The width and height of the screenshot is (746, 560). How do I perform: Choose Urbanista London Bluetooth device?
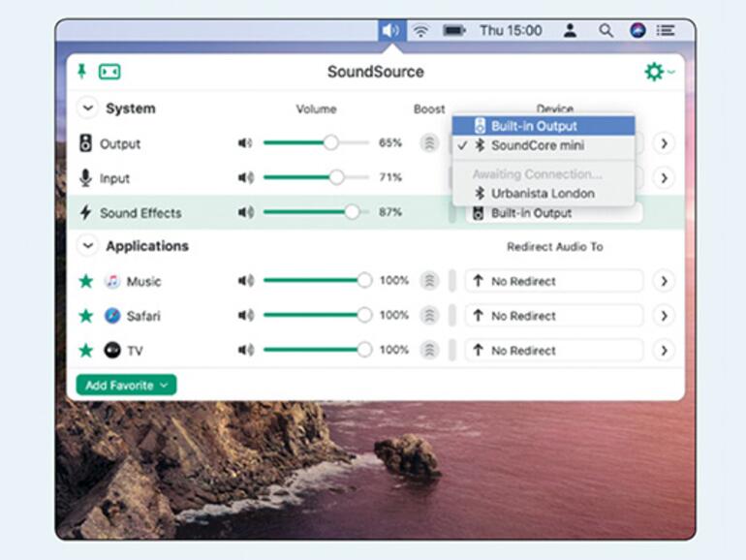pyautogui.click(x=544, y=193)
